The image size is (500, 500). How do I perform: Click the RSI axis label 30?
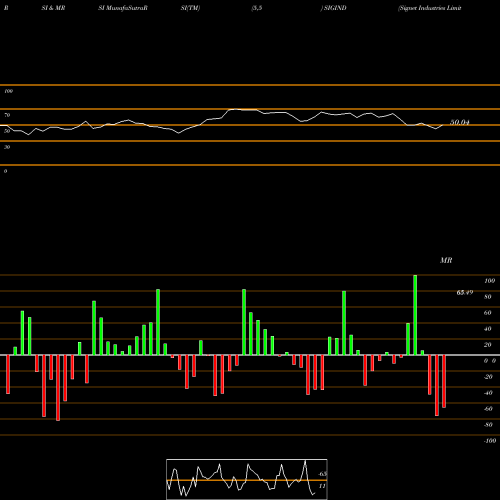[7, 147]
